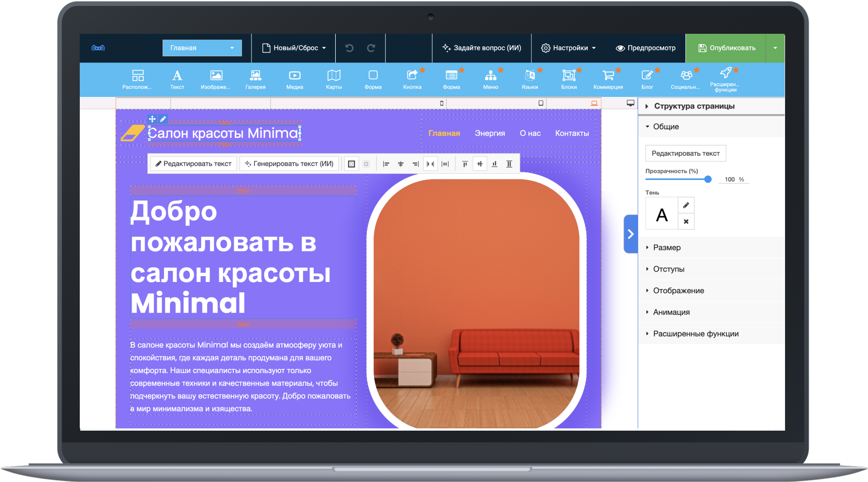Open the Коммерция commerce tool

pyautogui.click(x=608, y=79)
